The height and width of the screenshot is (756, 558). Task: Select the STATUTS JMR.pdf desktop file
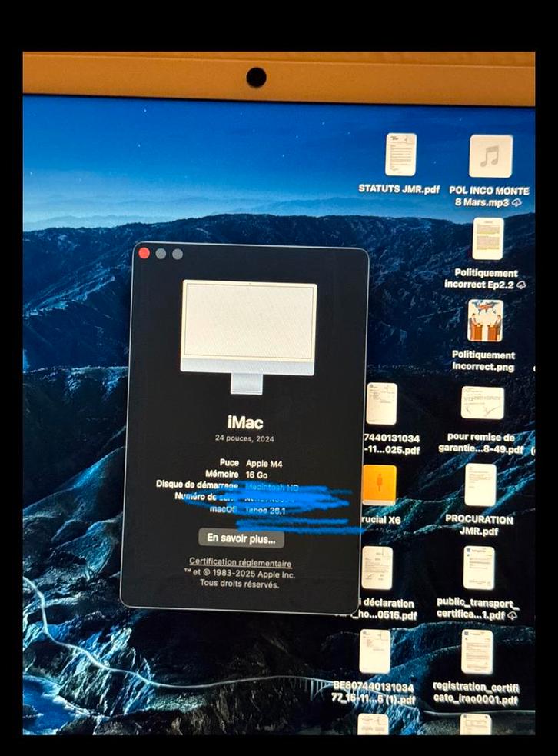(x=400, y=155)
